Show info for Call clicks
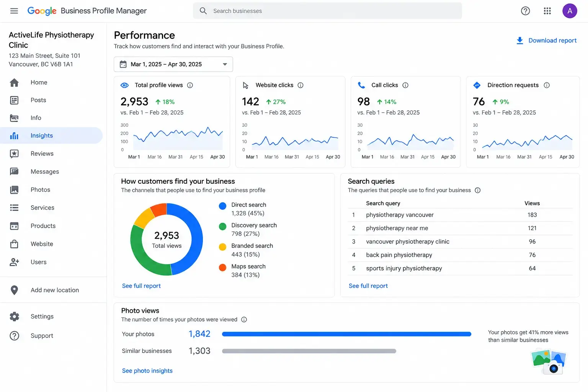 click(x=405, y=85)
